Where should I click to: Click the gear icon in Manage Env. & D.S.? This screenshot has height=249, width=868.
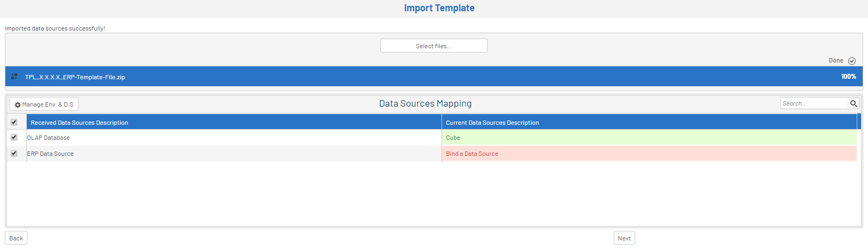[18, 105]
